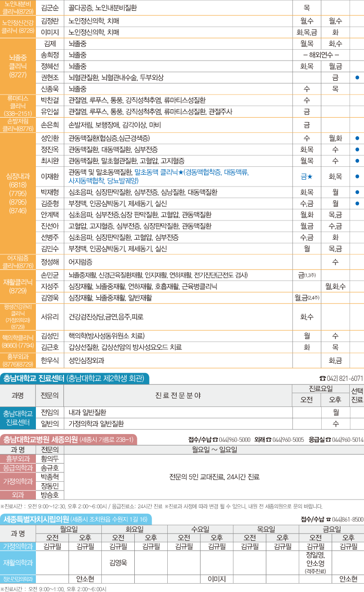Click doctor name 김정란
This screenshot has width=364, height=592.
pyautogui.click(x=50, y=21)
